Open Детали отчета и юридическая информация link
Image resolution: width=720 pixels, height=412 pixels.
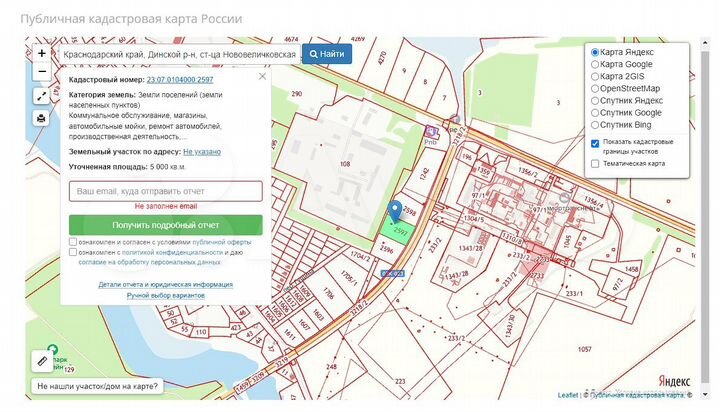(x=165, y=284)
